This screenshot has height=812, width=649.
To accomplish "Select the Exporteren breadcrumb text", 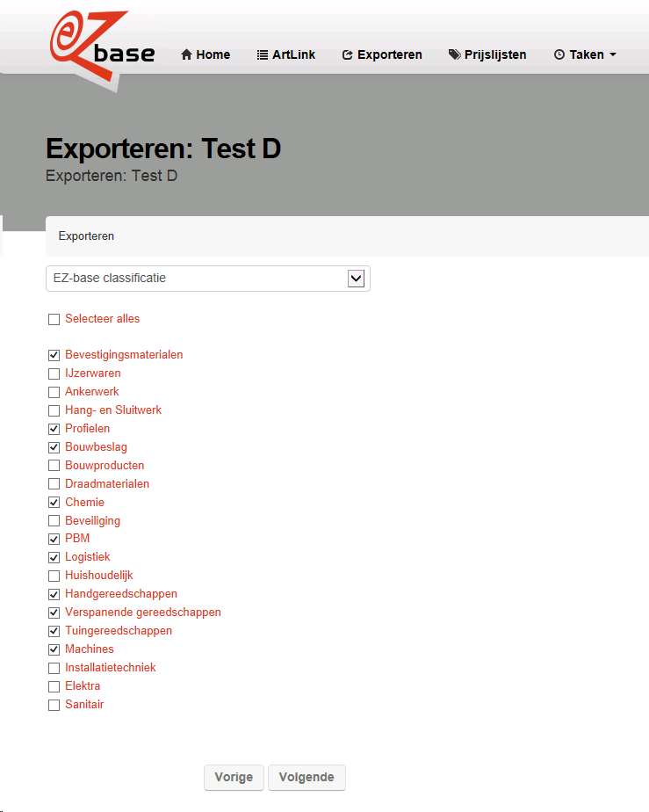I will [x=86, y=236].
